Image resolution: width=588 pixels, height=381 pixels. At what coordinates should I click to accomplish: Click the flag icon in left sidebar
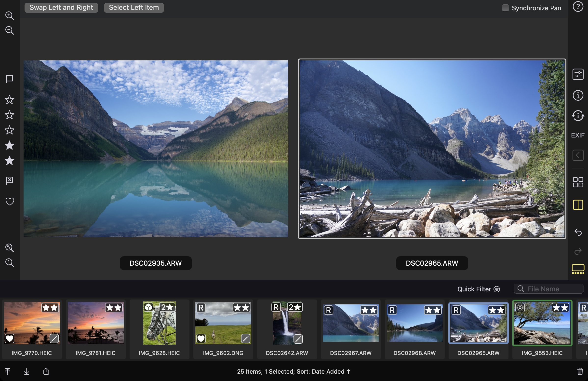(9, 79)
